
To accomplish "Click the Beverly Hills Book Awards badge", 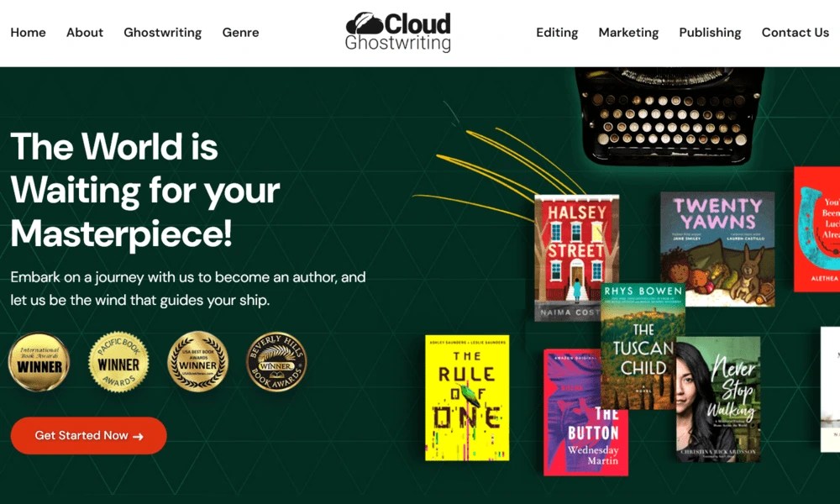I will [276, 361].
